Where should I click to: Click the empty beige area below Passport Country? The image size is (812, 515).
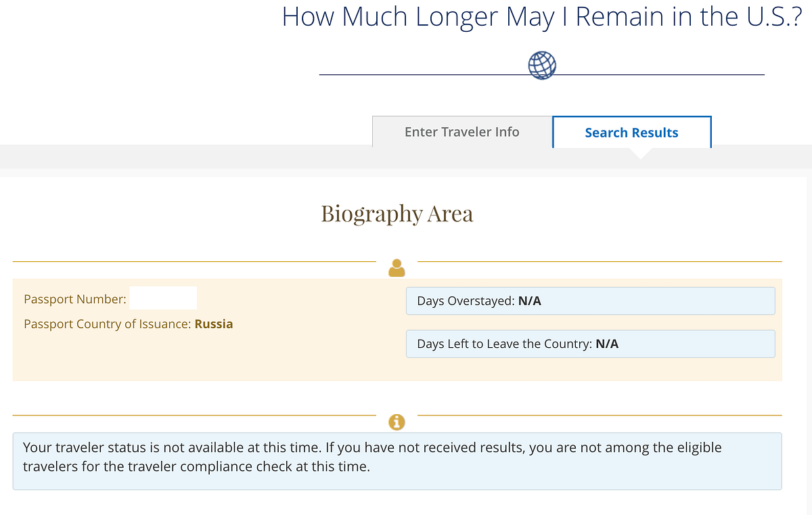click(203, 357)
